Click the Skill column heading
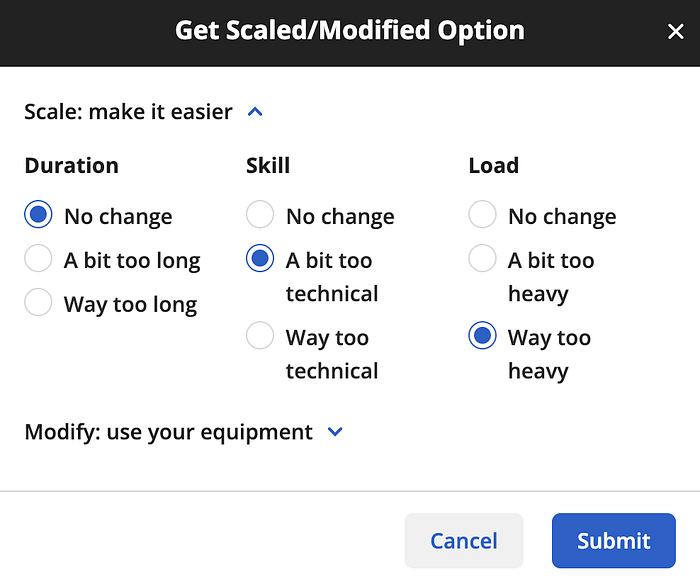This screenshot has height=587, width=700. click(x=268, y=166)
